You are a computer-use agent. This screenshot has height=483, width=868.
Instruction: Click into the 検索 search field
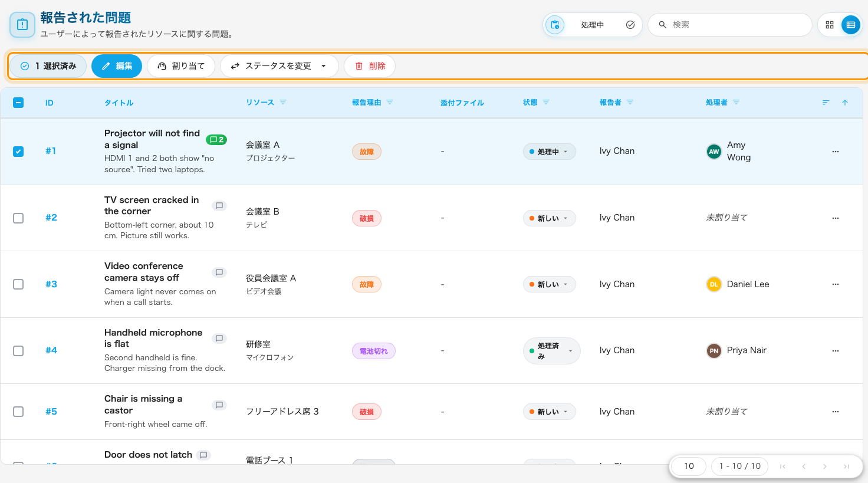730,25
